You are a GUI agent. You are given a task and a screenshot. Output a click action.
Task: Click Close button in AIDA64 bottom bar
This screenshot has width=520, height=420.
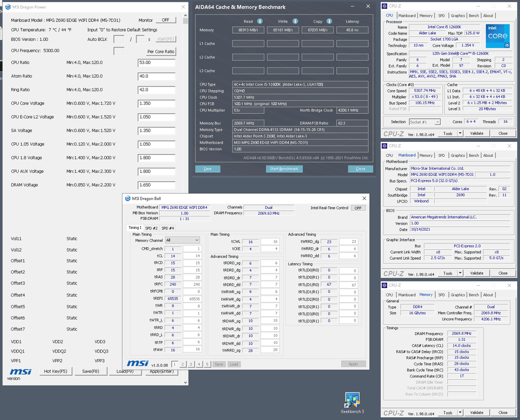(x=360, y=169)
